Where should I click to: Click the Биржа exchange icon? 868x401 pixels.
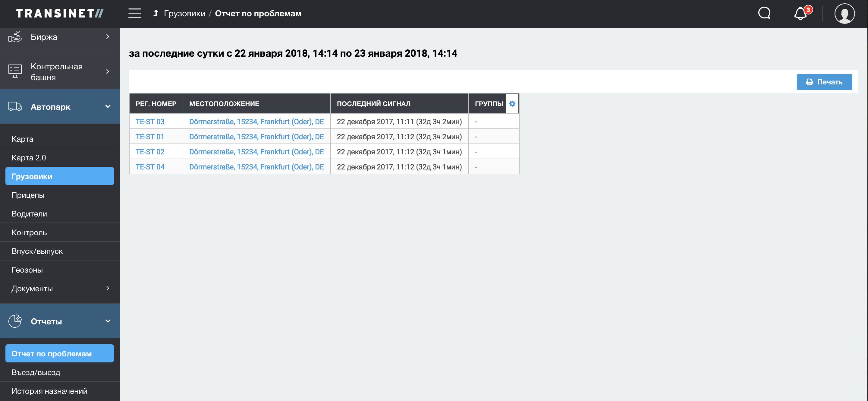point(15,37)
